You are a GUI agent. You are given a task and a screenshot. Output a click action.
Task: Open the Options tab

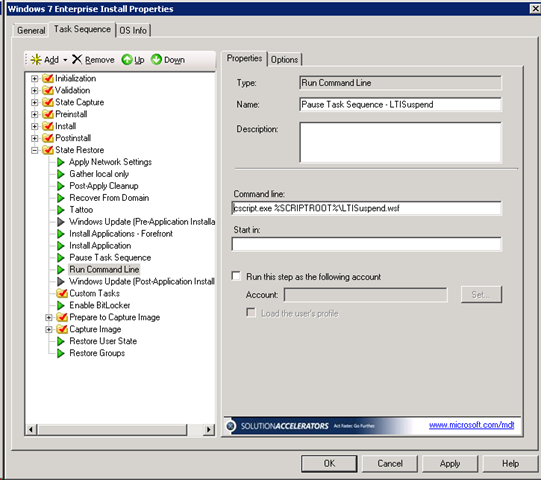coord(284,59)
